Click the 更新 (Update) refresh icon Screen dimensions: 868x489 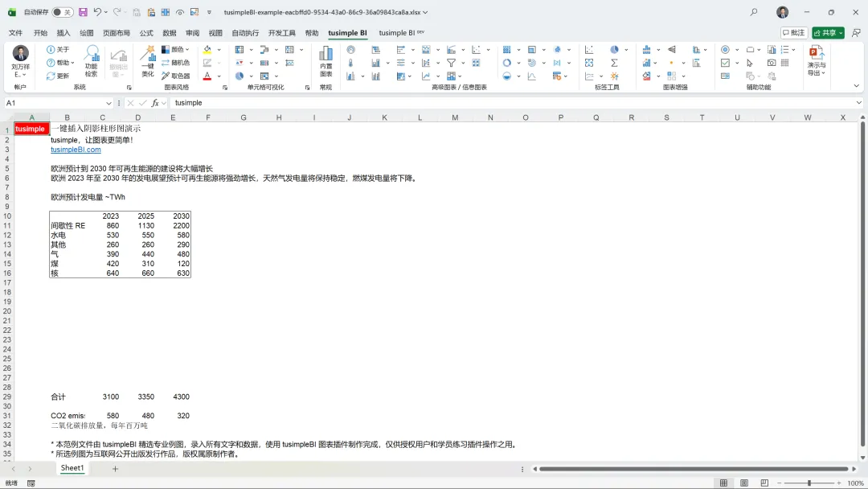51,76
